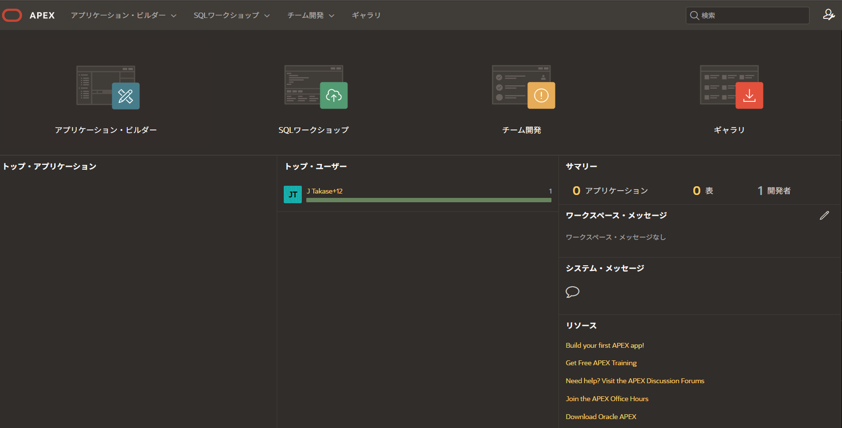
Task: Click the SQLワークショップ tile label
Action: point(314,130)
